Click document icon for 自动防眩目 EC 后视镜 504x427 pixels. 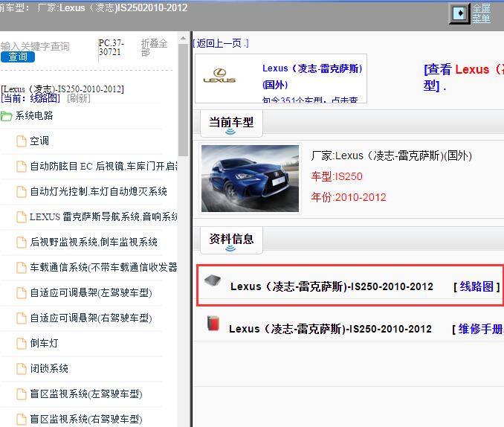point(22,167)
